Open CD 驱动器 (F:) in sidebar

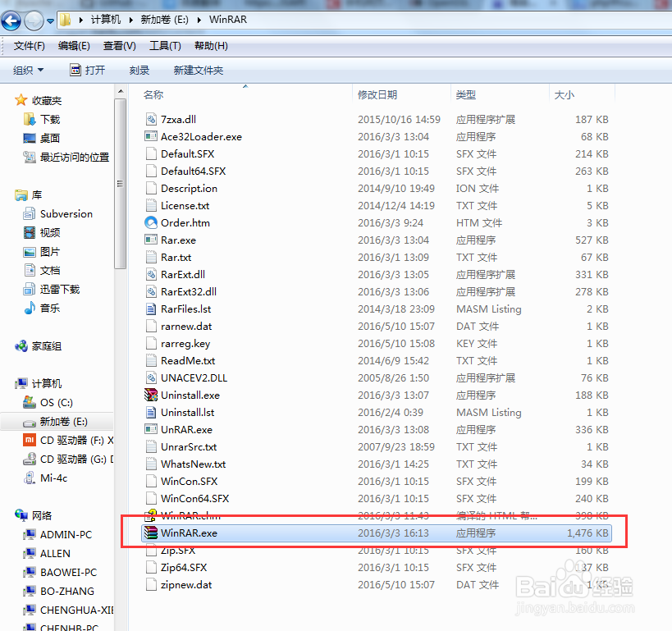click(x=68, y=441)
